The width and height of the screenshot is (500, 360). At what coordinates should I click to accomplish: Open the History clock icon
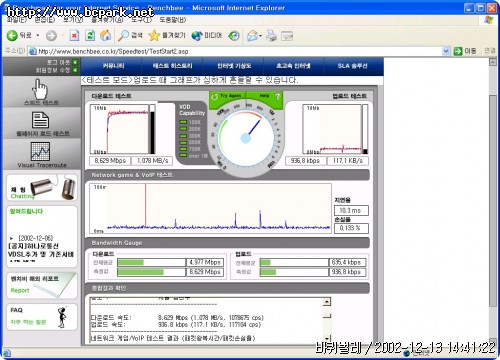click(234, 35)
